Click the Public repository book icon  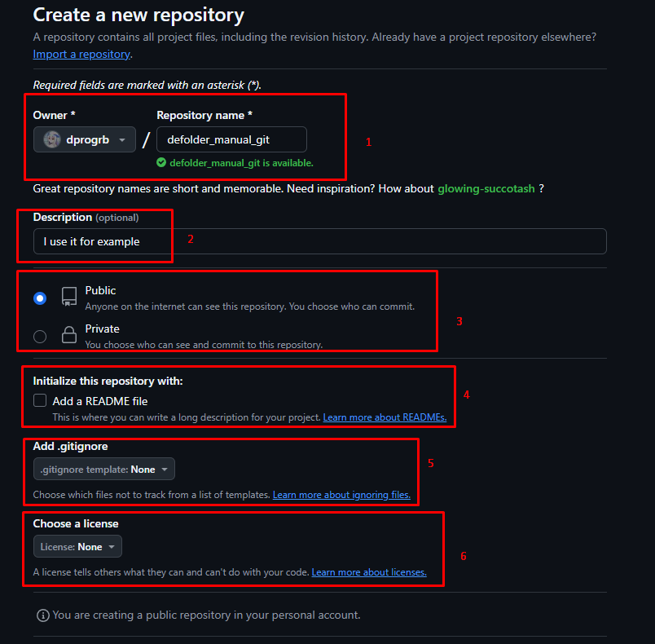(69, 296)
